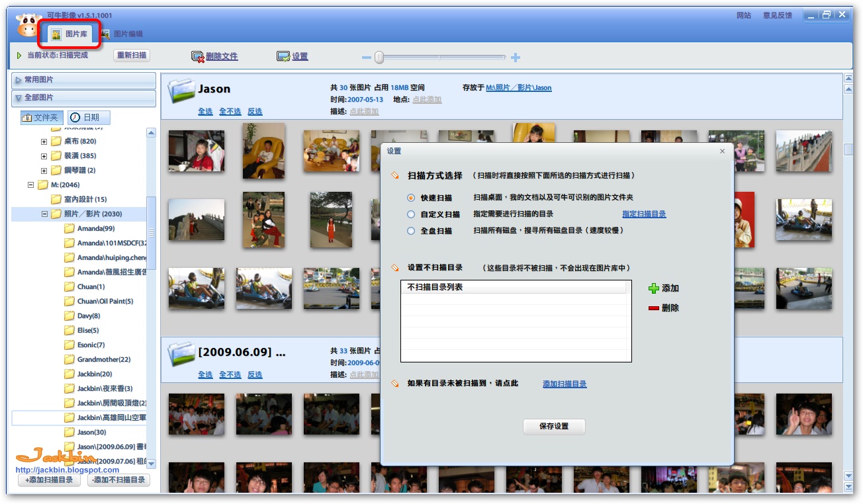Screen dimensions: 863x504
Task: Click the folder tree scroll up arrow
Action: click(x=151, y=133)
